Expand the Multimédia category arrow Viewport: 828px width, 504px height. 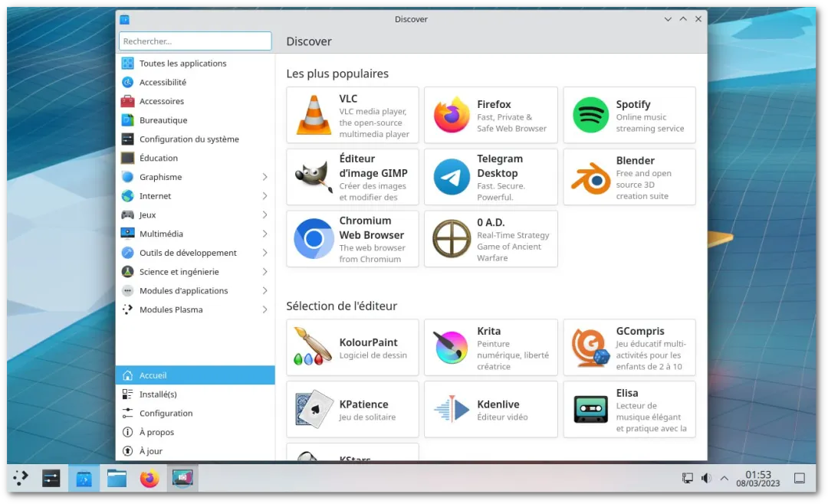coord(264,234)
